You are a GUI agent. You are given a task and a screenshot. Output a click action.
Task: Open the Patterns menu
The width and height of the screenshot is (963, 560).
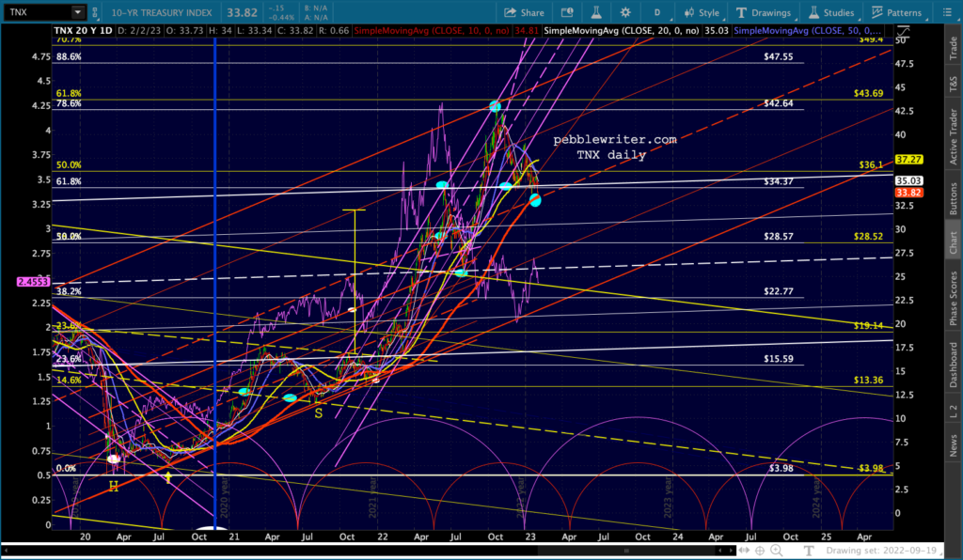[896, 12]
